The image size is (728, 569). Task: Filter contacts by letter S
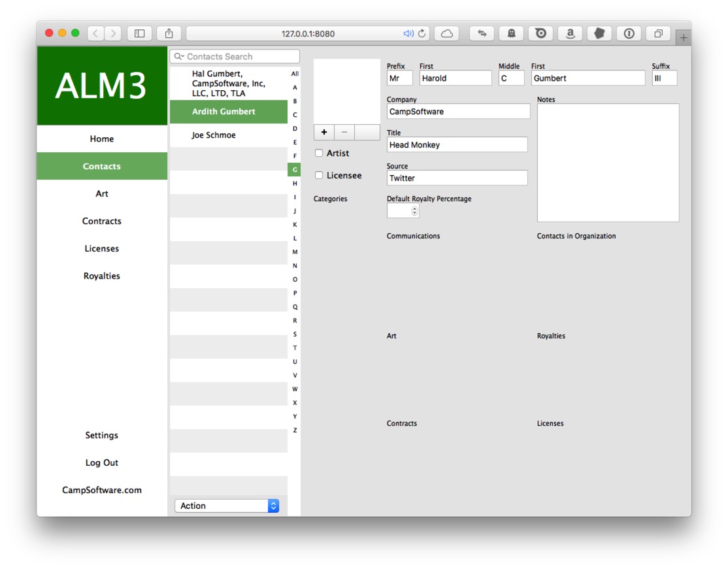[x=295, y=334]
